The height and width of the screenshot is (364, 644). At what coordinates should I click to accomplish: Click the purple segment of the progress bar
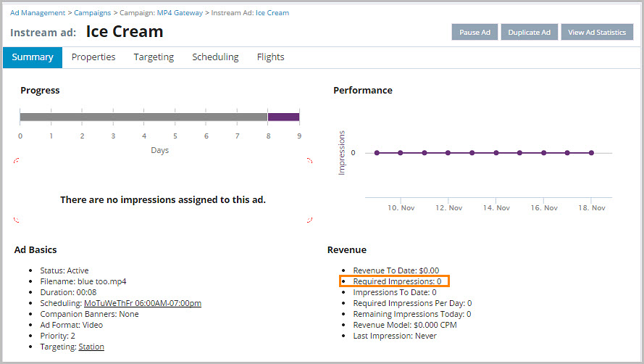(x=283, y=117)
